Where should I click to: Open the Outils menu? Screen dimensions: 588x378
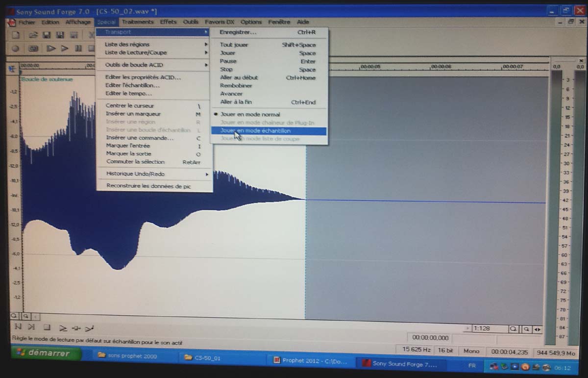[191, 22]
